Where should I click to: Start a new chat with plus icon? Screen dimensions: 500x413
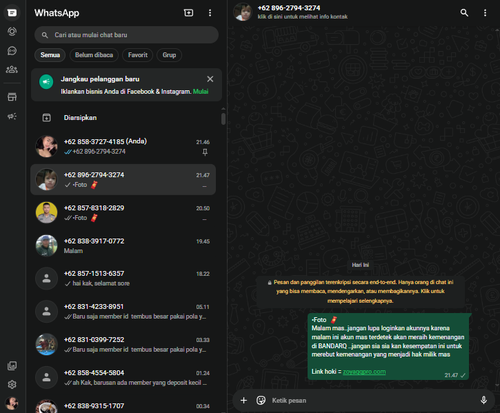pyautogui.click(x=188, y=13)
